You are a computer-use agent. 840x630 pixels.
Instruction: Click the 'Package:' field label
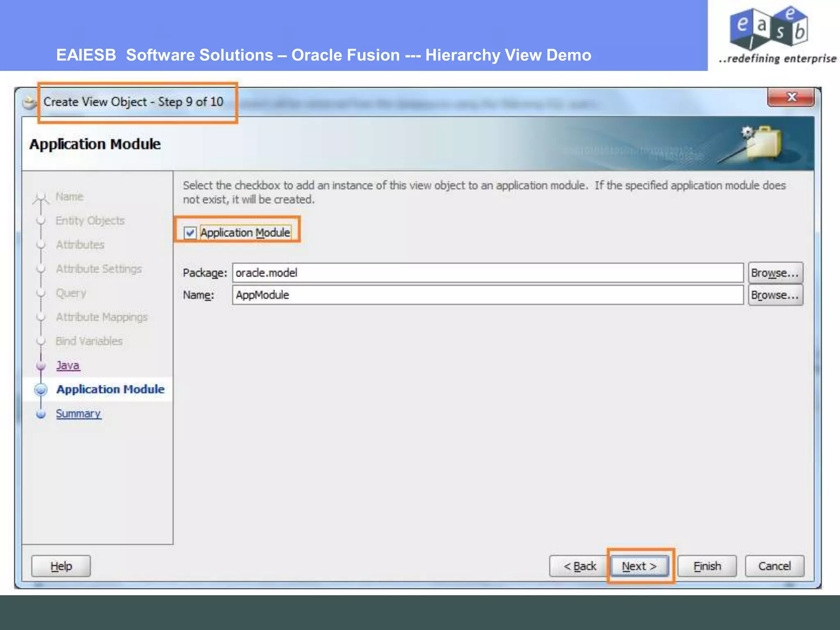click(x=205, y=273)
